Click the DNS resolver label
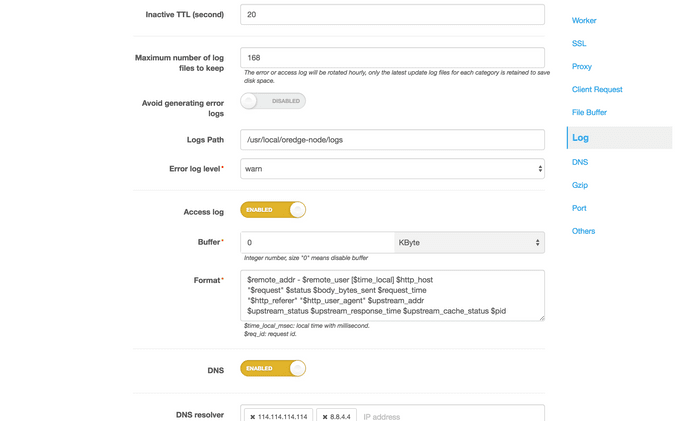Screen dimensions: 700x421 200,415
